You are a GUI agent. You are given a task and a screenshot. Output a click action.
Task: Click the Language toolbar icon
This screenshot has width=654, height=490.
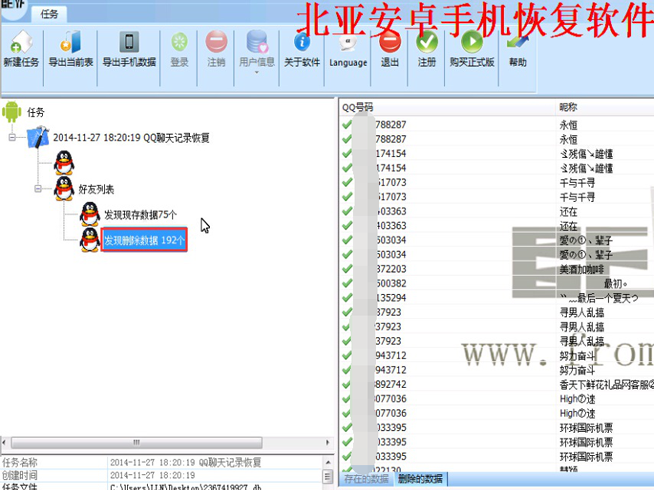pyautogui.click(x=347, y=43)
